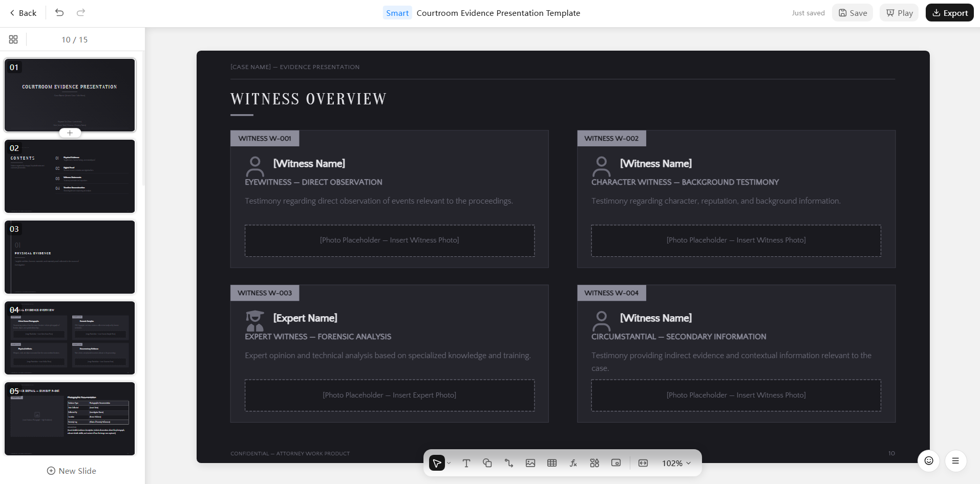Viewport: 980px width, 484px height.
Task: Insert an embedded media frame
Action: 616,463
